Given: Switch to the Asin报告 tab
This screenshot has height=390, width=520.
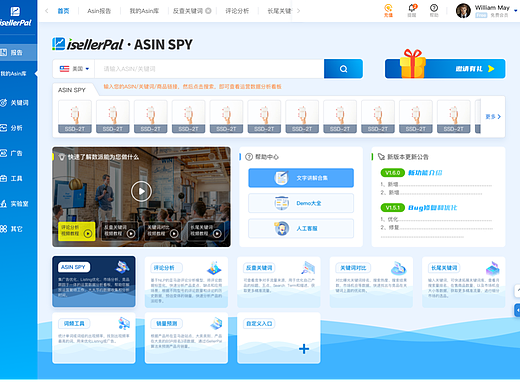Looking at the screenshot, I should [x=99, y=11].
